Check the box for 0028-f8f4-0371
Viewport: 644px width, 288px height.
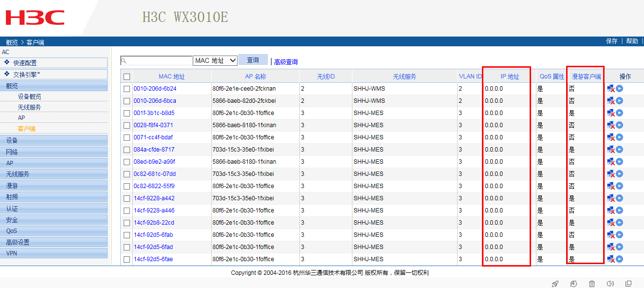(127, 125)
